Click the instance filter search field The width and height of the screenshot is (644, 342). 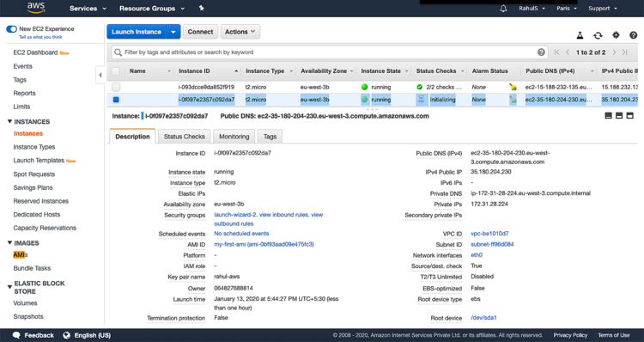click(329, 52)
